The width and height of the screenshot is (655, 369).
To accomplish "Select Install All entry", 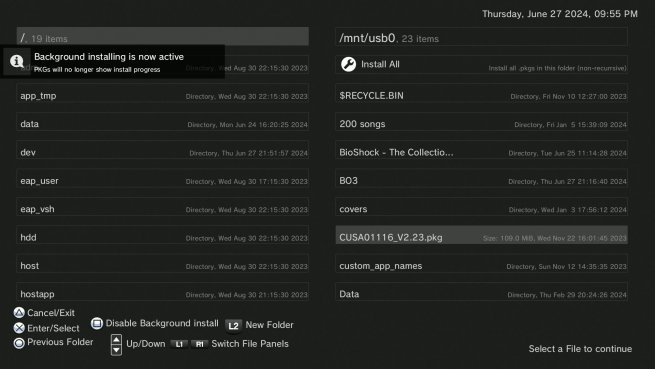I will (481, 65).
